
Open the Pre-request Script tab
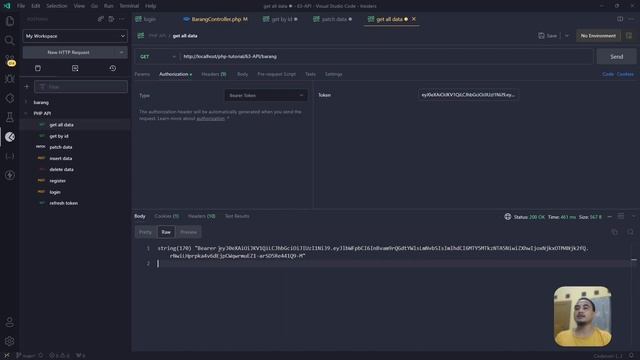click(x=276, y=74)
